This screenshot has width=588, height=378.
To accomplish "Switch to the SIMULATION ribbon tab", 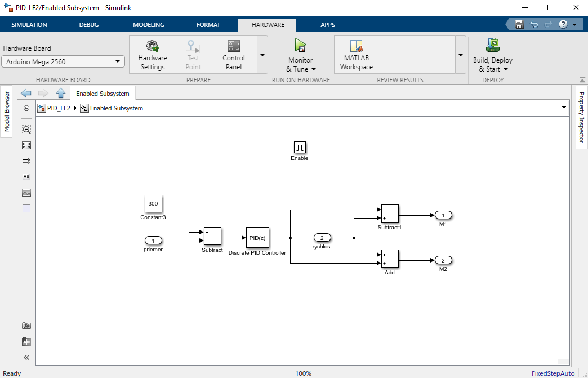I will coord(29,25).
